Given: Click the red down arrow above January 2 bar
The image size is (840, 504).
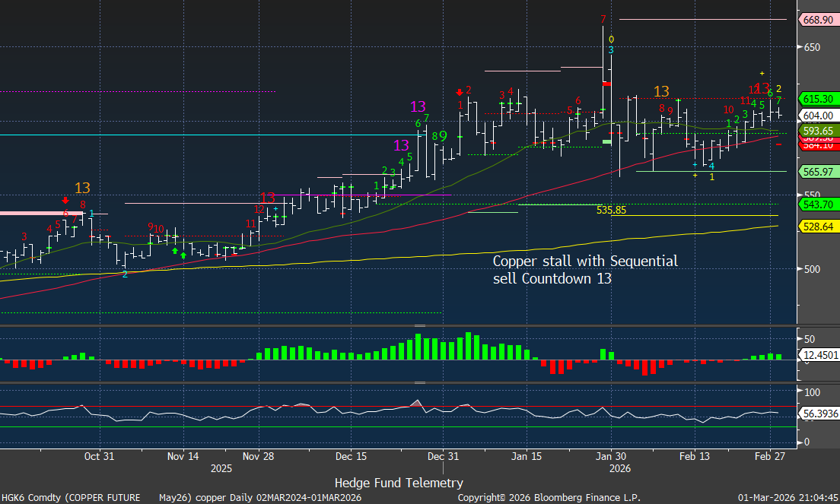Looking at the screenshot, I should 460,92.
